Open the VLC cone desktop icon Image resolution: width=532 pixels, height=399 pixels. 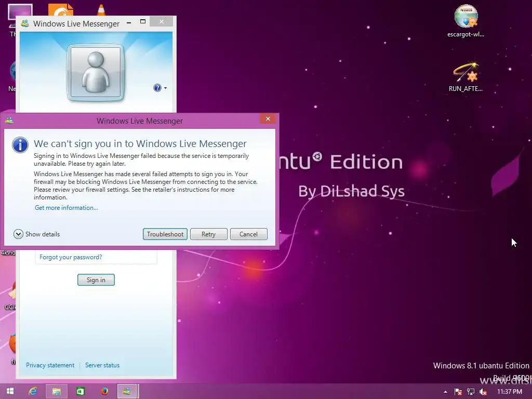pos(101,9)
